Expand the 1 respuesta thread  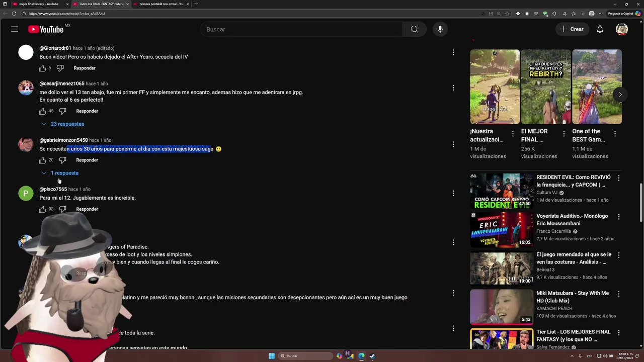(60, 173)
